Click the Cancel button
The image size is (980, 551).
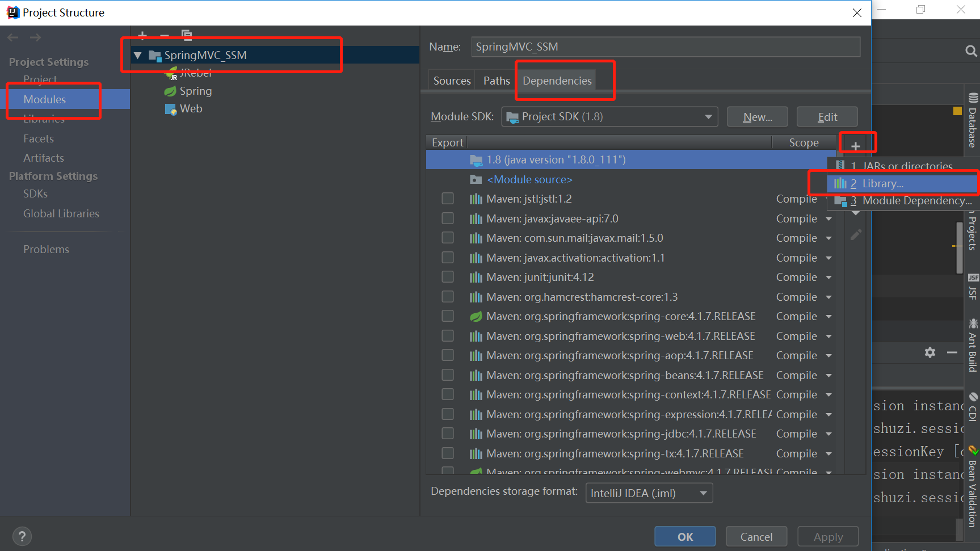(x=756, y=537)
